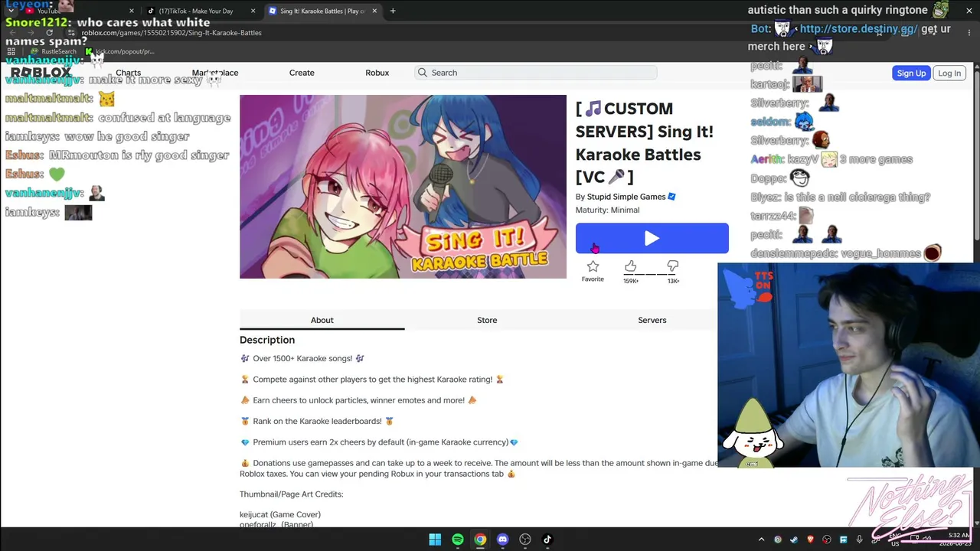Click the search magnifier icon
The width and height of the screenshot is (980, 551).
[422, 73]
